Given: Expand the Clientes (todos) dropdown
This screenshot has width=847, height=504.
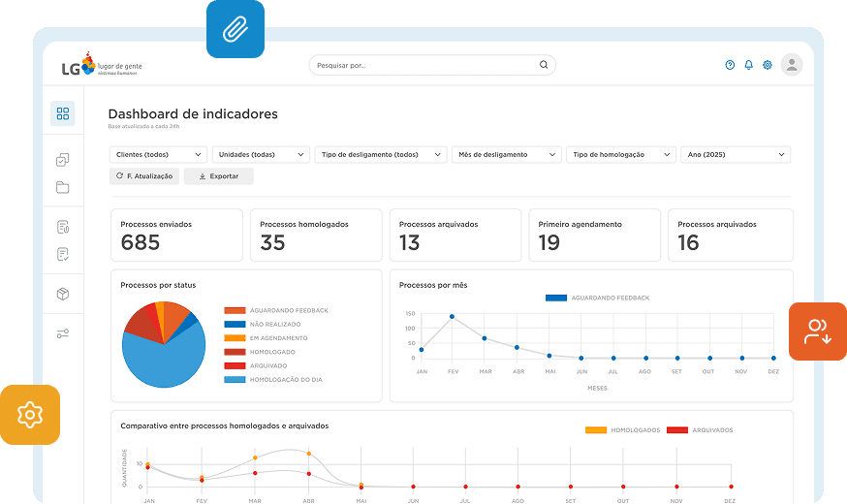Looking at the screenshot, I should pyautogui.click(x=158, y=154).
